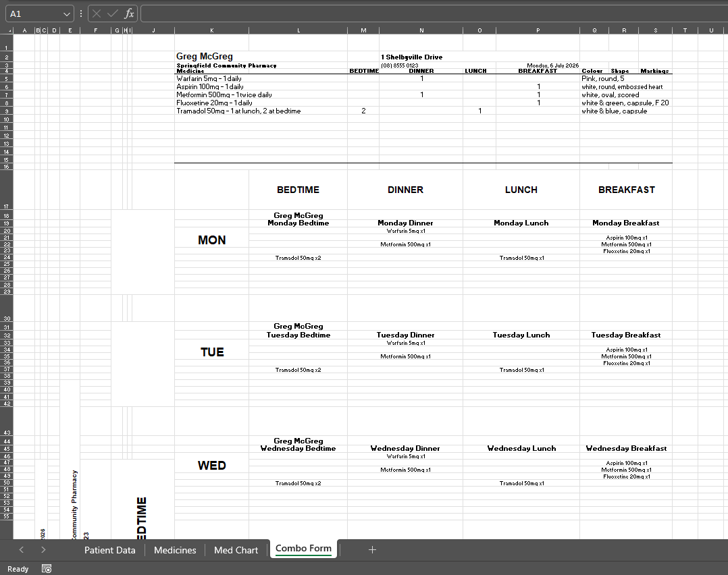The width and height of the screenshot is (728, 575).
Task: Click Aspirin 100mg x1 under Wednesday Breakfast
Action: [x=626, y=463]
